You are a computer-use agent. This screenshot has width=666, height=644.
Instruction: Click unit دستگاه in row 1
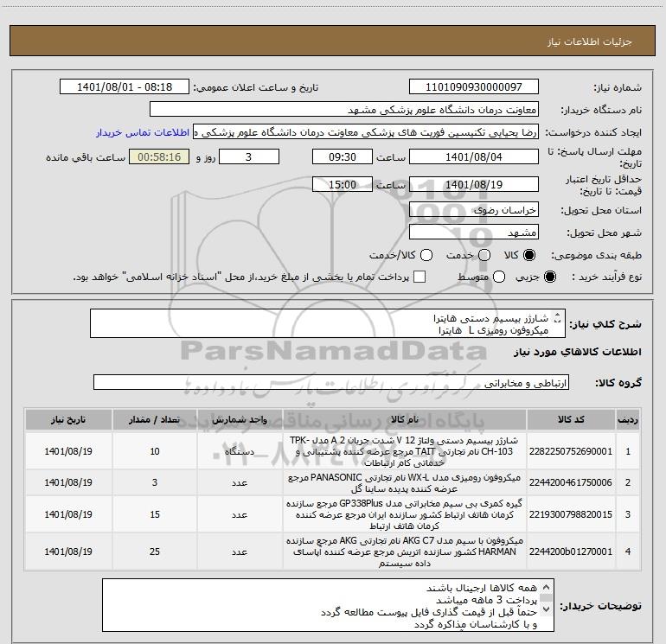pos(240,451)
